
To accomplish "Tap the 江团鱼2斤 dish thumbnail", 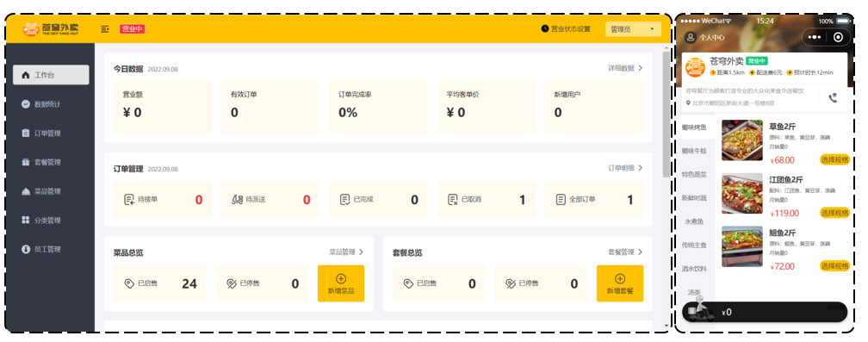I will pyautogui.click(x=741, y=193).
